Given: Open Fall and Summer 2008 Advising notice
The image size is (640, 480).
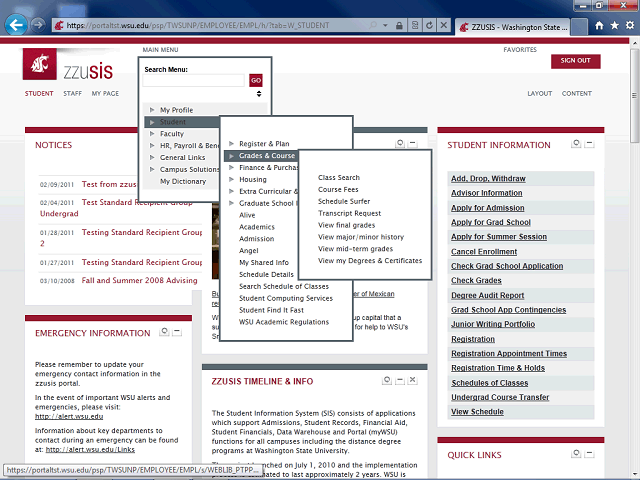Looking at the screenshot, I should pos(139,280).
